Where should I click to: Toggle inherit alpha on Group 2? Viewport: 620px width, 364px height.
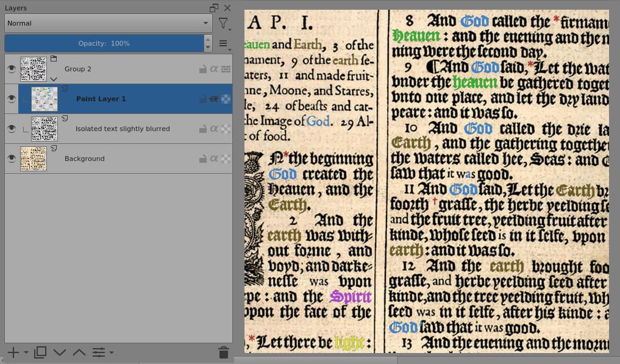pyautogui.click(x=214, y=69)
